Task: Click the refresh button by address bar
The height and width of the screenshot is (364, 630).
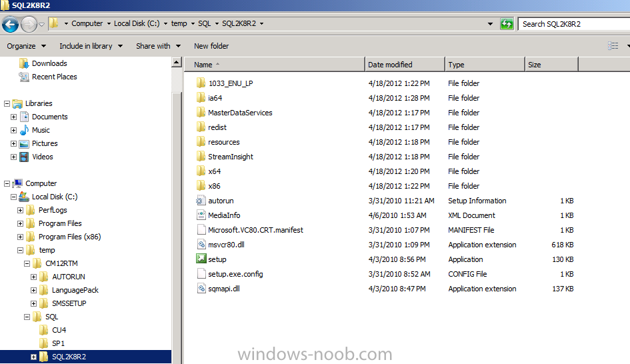Action: (507, 24)
